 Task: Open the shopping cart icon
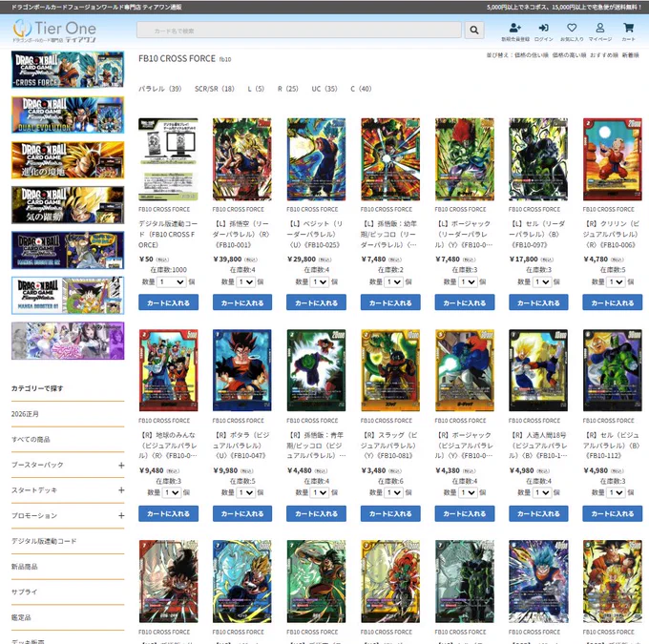tap(628, 28)
